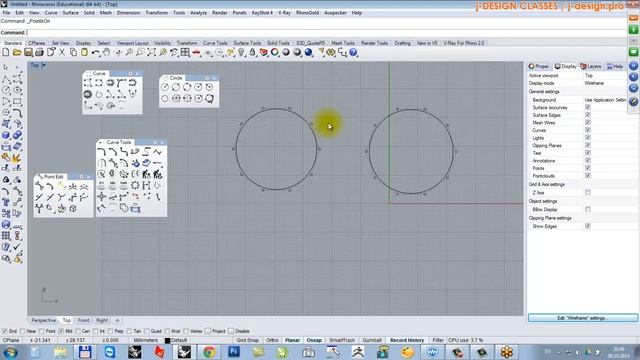The height and width of the screenshot is (360, 640).
Task: Open the Active viewport value dropdown
Action: coord(605,76)
